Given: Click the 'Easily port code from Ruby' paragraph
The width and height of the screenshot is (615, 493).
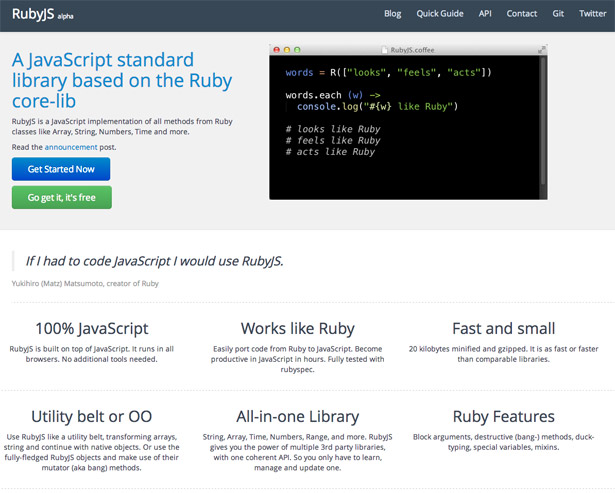Looking at the screenshot, I should pyautogui.click(x=298, y=359).
